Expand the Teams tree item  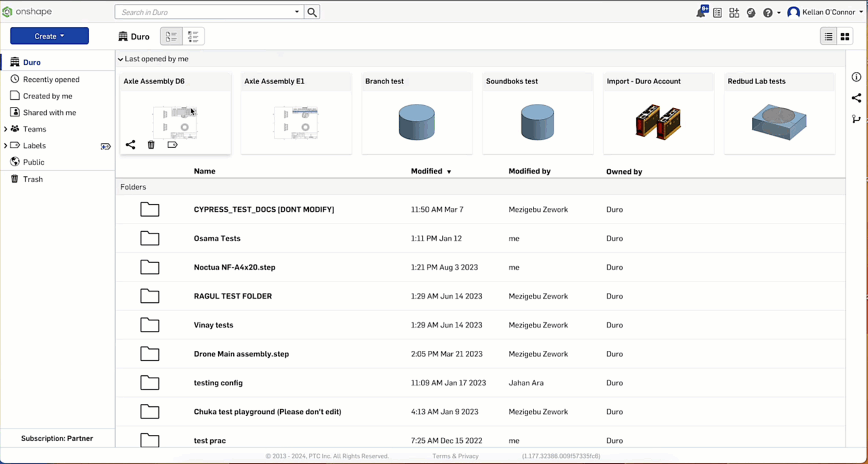[x=6, y=129]
